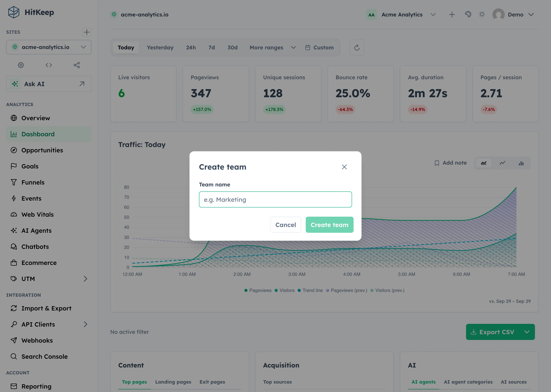Open Ask AI panel

[x=49, y=84]
